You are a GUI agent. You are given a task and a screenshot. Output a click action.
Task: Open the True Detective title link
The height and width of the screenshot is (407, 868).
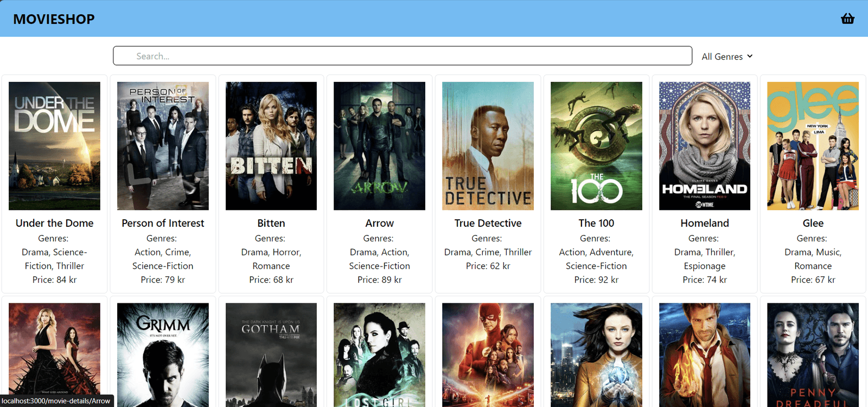point(488,223)
